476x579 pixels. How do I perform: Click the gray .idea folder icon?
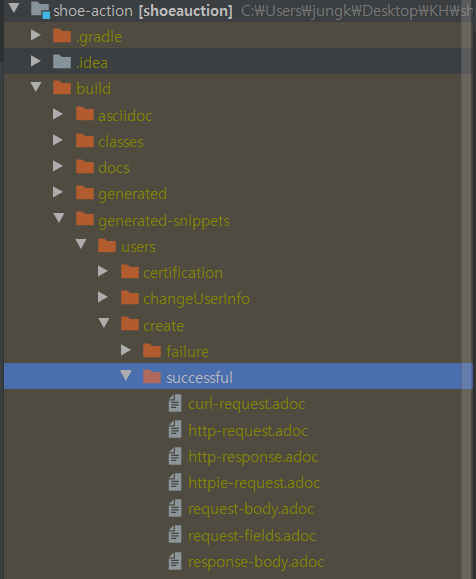click(x=62, y=62)
